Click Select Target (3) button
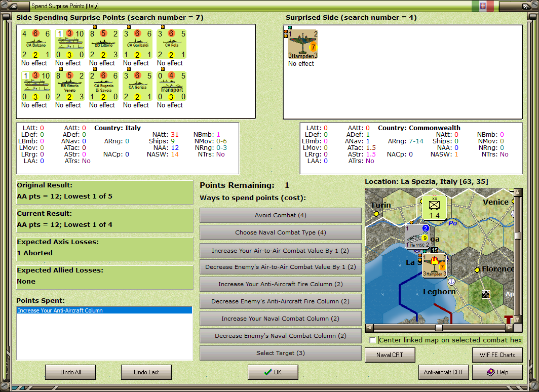Viewport: 539px width, 392px height. pos(281,353)
